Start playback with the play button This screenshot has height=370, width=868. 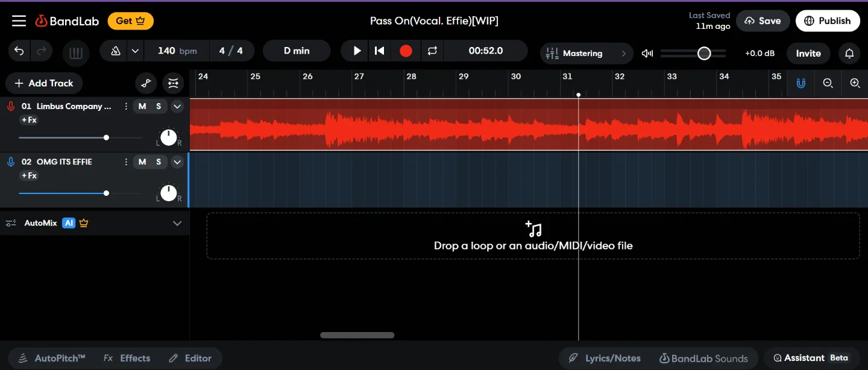click(357, 51)
